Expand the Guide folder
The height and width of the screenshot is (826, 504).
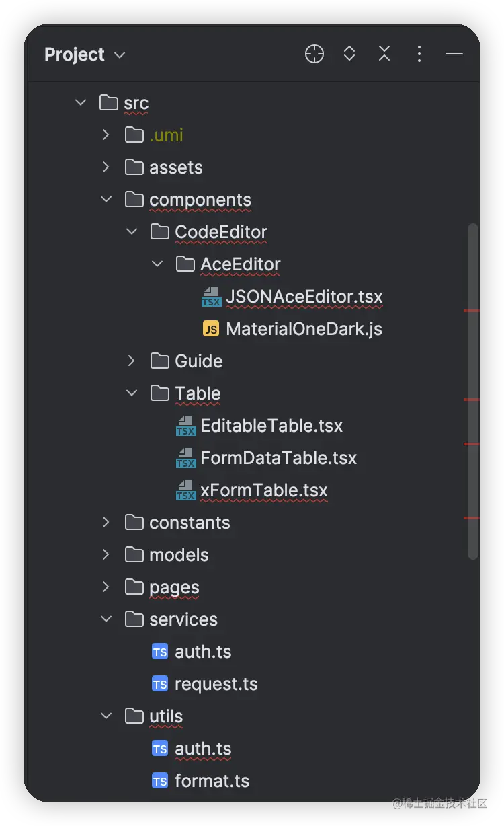coord(132,361)
